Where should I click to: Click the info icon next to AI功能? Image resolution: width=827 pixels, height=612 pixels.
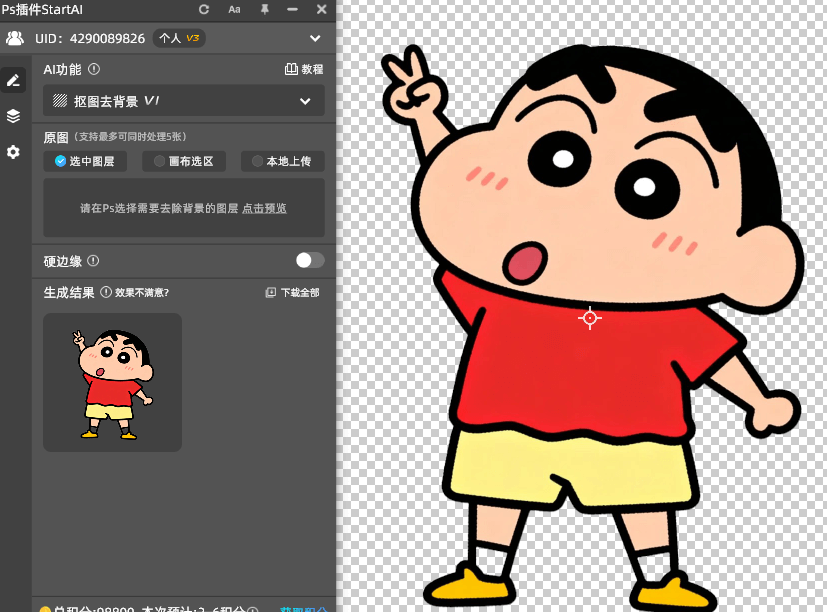point(94,69)
